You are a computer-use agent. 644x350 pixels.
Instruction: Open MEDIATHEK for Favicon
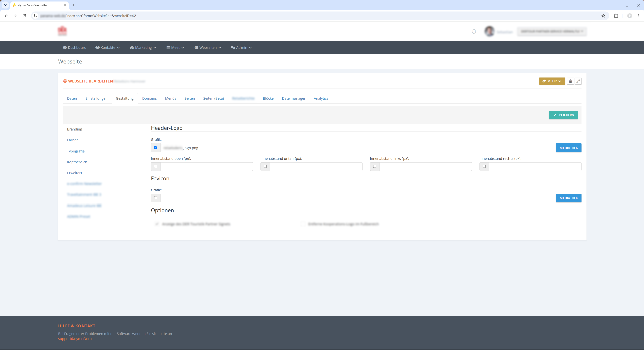(569, 198)
